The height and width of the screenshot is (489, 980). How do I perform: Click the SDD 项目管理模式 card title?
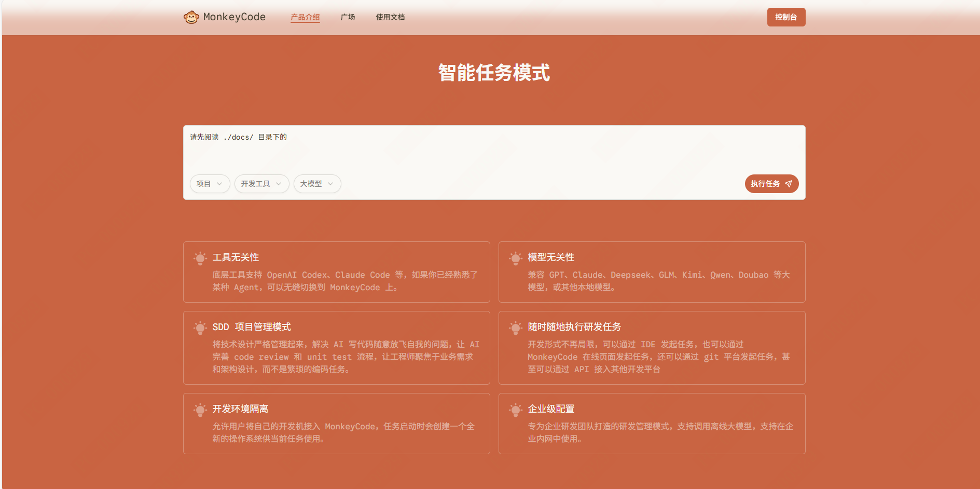[252, 327]
